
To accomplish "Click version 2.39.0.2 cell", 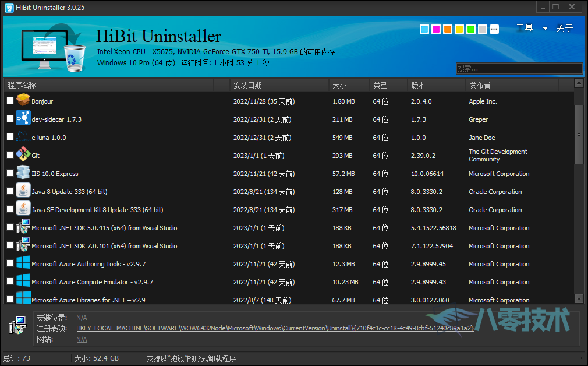I will click(x=423, y=156).
